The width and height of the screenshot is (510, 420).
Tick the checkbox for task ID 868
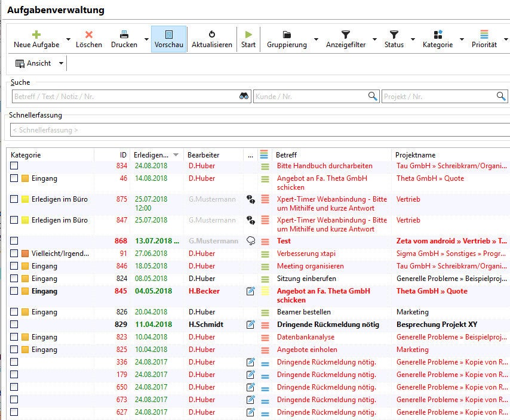coord(14,241)
